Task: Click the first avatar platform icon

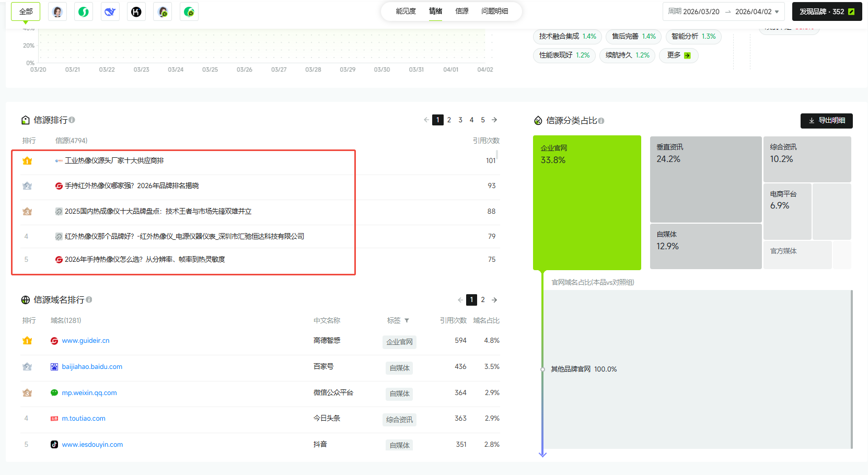Action: click(57, 11)
